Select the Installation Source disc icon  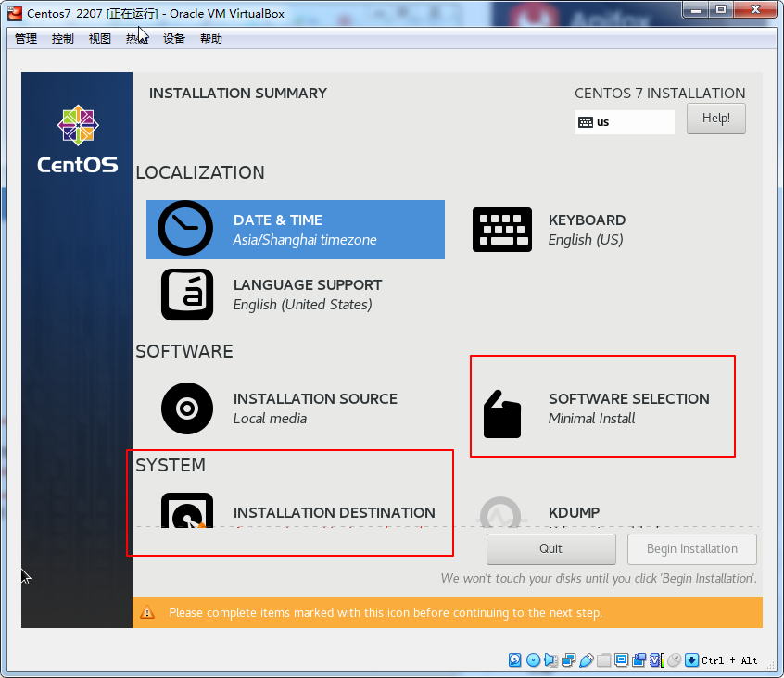click(187, 408)
